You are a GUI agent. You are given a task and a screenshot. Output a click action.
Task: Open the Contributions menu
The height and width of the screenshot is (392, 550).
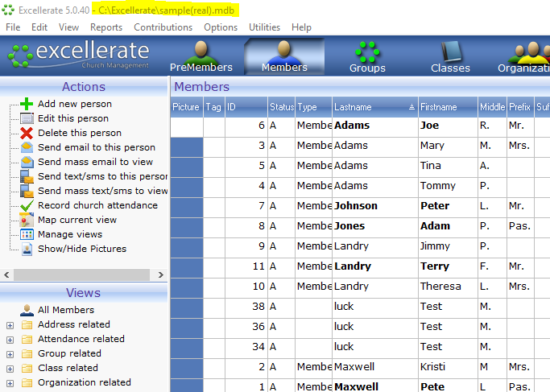coord(163,27)
